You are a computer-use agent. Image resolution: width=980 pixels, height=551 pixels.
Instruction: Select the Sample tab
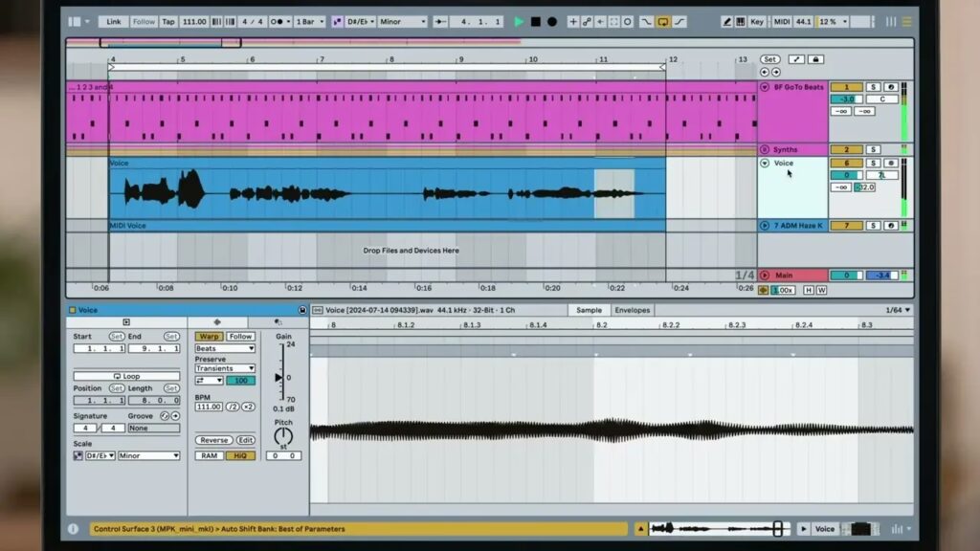(x=589, y=310)
